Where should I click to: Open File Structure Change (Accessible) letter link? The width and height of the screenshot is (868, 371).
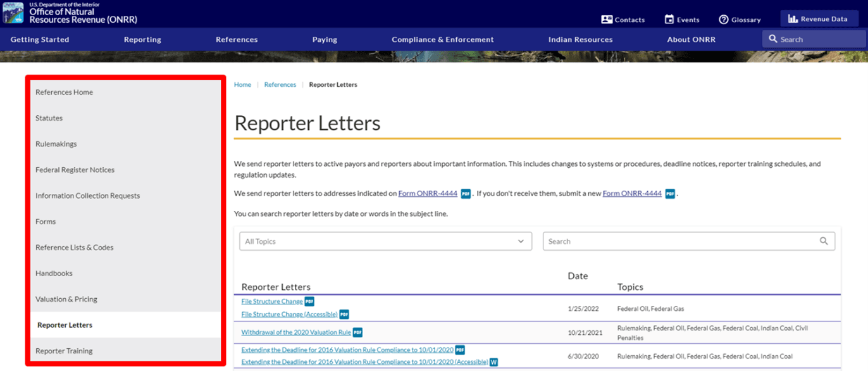coord(289,315)
